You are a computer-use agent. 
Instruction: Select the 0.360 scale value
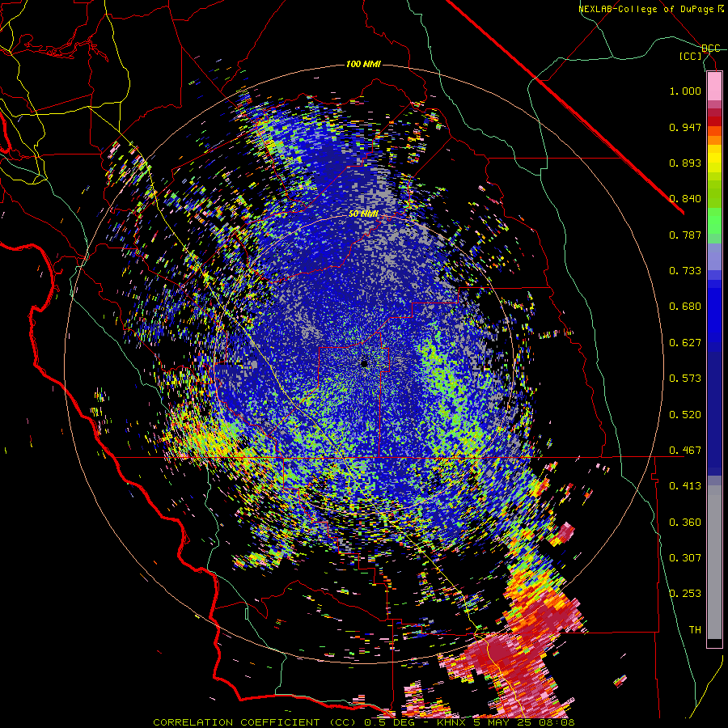[x=685, y=523]
